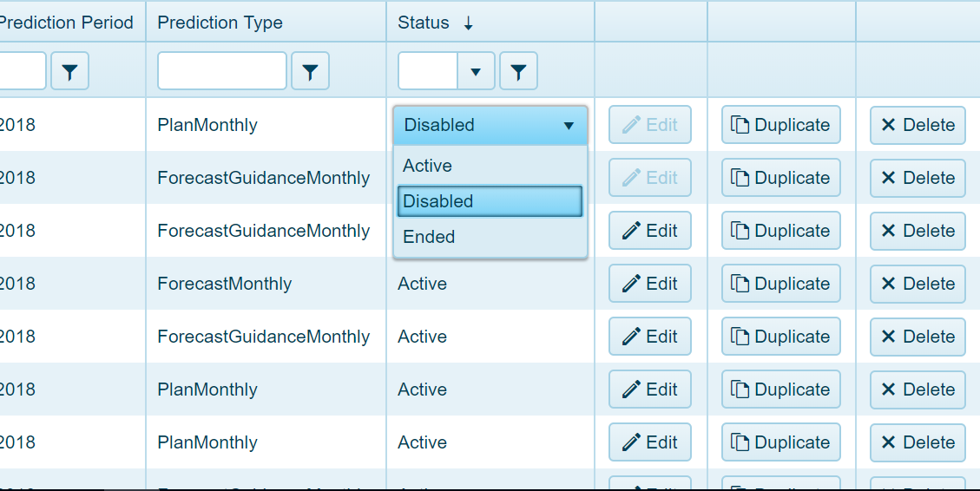Click the Prediction Period filter funnel icon

pyautogui.click(x=70, y=72)
